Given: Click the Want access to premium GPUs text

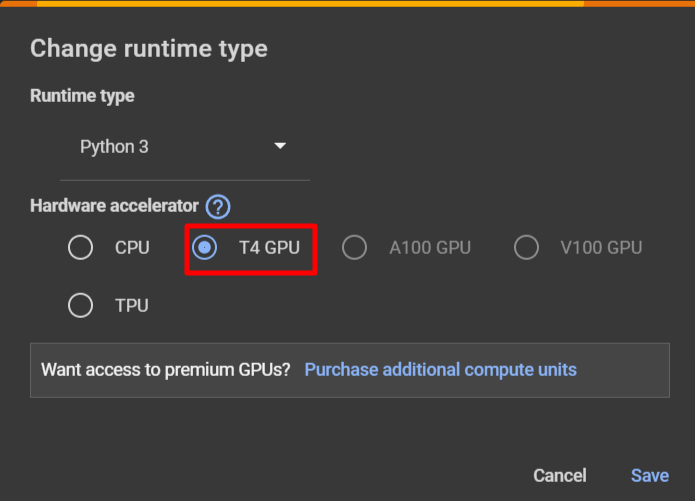Looking at the screenshot, I should [166, 370].
